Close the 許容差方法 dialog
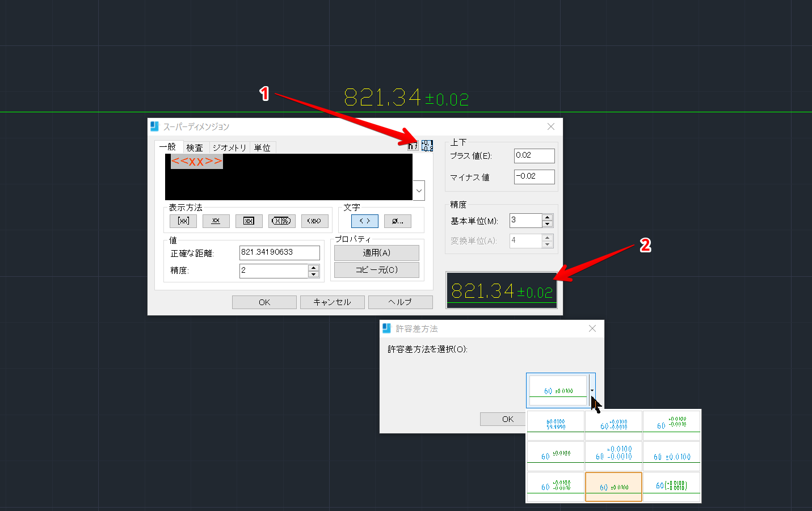This screenshot has height=511, width=812. click(x=592, y=328)
